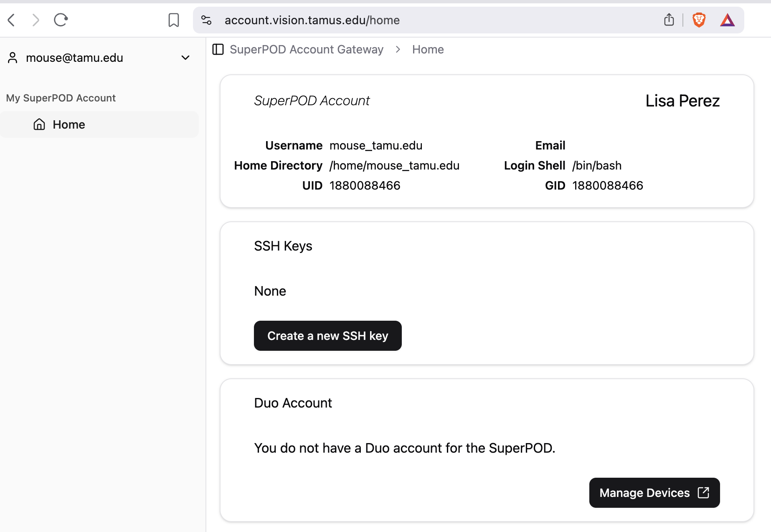Create a new SSH key
The height and width of the screenshot is (532, 771).
click(x=327, y=335)
